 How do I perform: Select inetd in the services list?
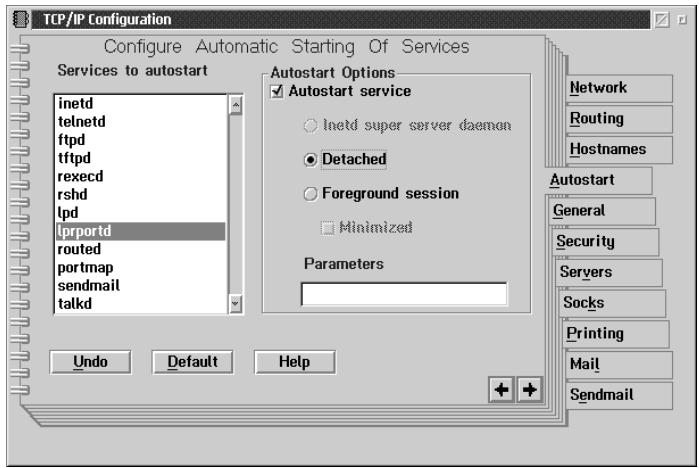tap(140, 103)
